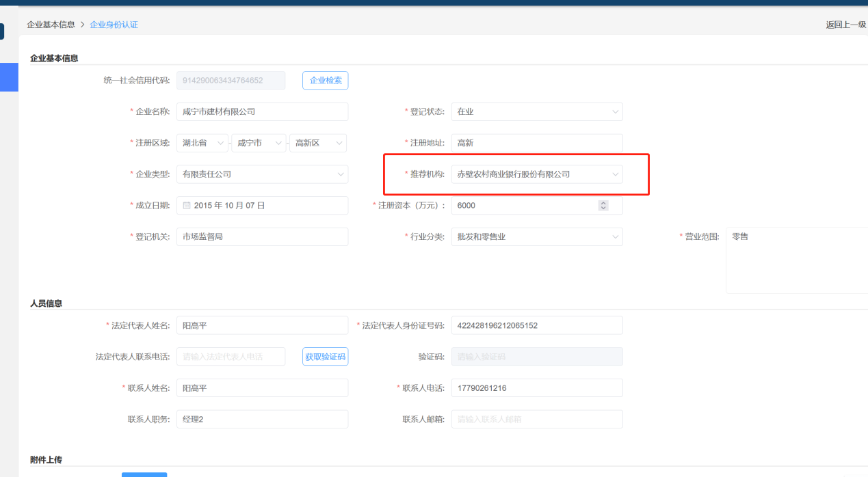Click the 联系人电话 field 17790261216

[x=537, y=387]
